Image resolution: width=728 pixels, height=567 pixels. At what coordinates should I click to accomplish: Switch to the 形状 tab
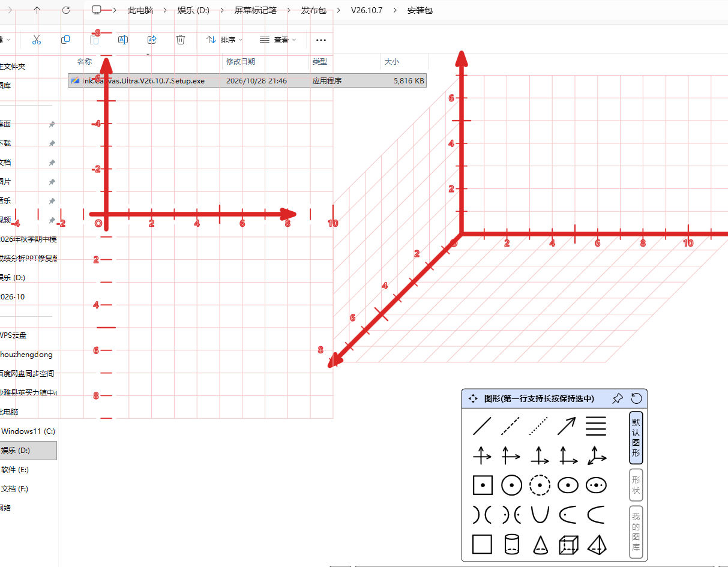tap(636, 485)
